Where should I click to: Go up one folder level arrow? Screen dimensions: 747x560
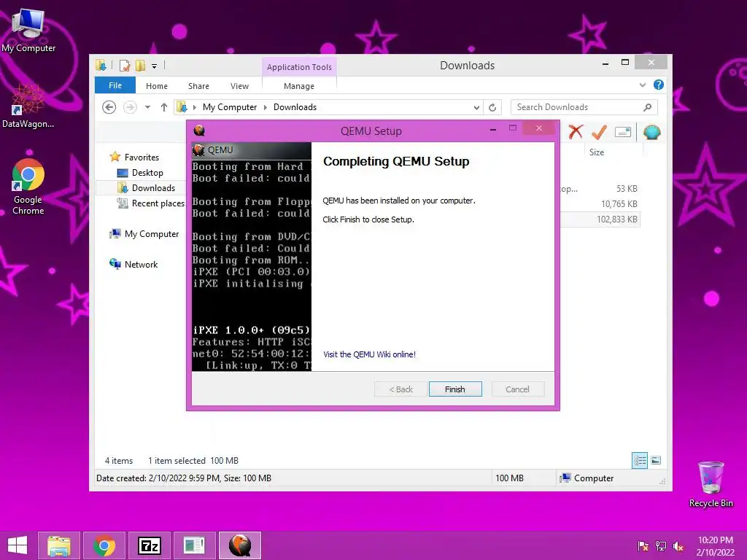coord(164,107)
